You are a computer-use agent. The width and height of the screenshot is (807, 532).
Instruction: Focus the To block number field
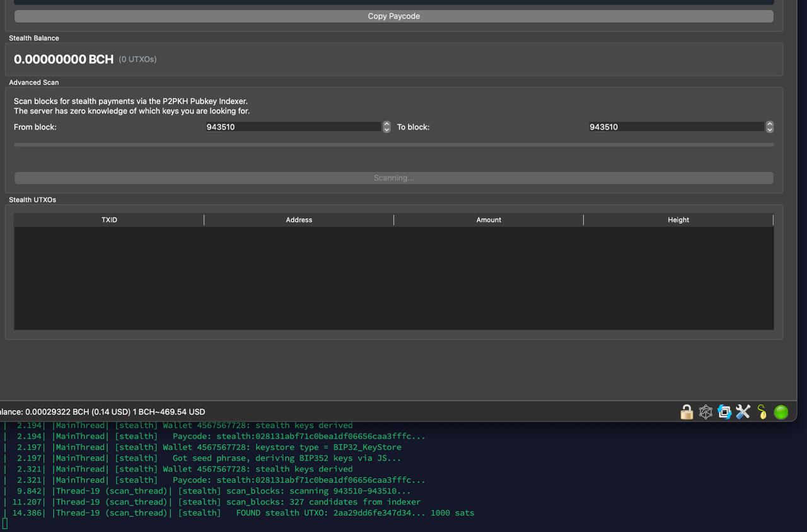pos(676,127)
